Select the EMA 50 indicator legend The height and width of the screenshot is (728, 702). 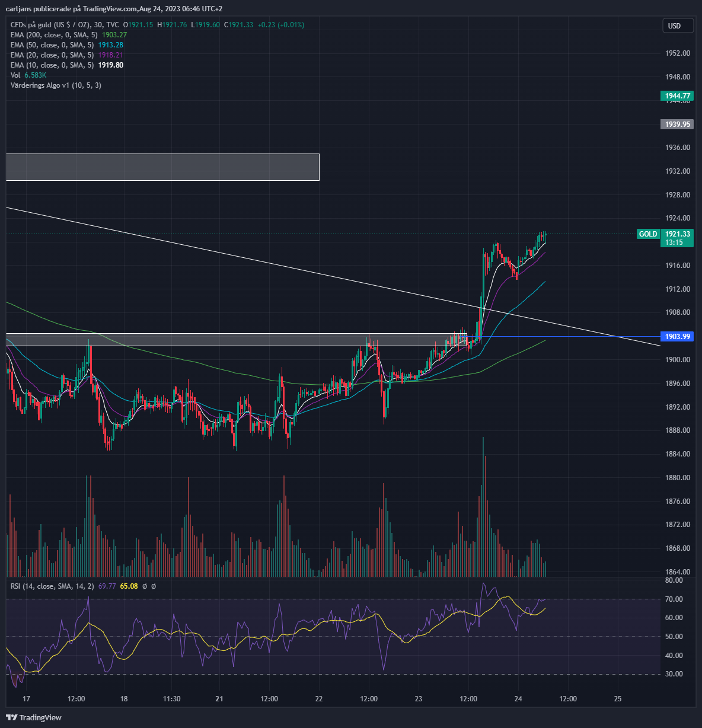coord(67,45)
